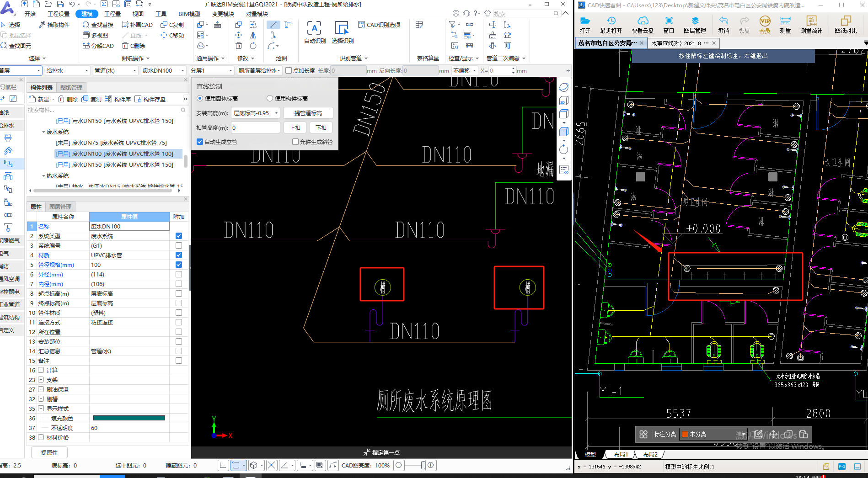Click 图层管理 in CAD viewer
Image resolution: width=868 pixels, height=478 pixels.
[695, 25]
